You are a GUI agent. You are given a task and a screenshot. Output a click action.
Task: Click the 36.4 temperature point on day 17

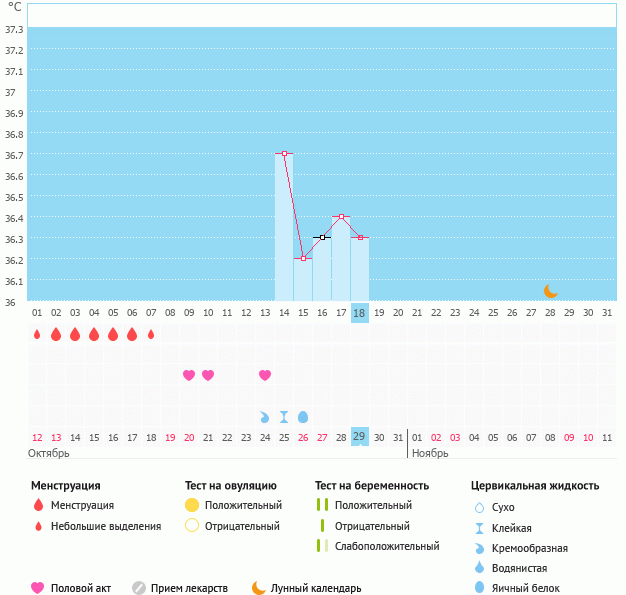tap(341, 217)
